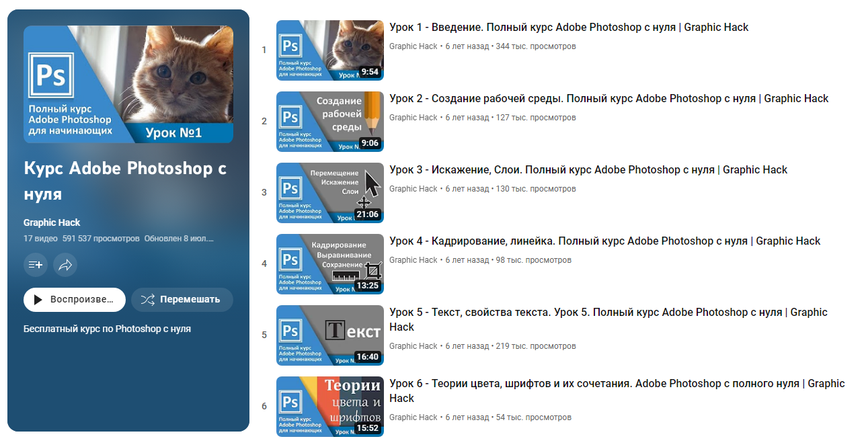The width and height of the screenshot is (868, 447).
Task: Open video title Урок 2 - Создание рабочей среды
Action: (x=609, y=99)
